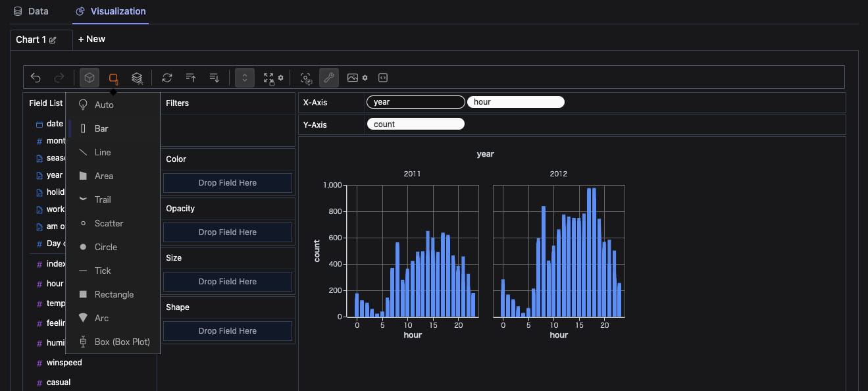The width and height of the screenshot is (868, 391).
Task: Toggle axes resize up-down arrows button
Action: [x=244, y=78]
